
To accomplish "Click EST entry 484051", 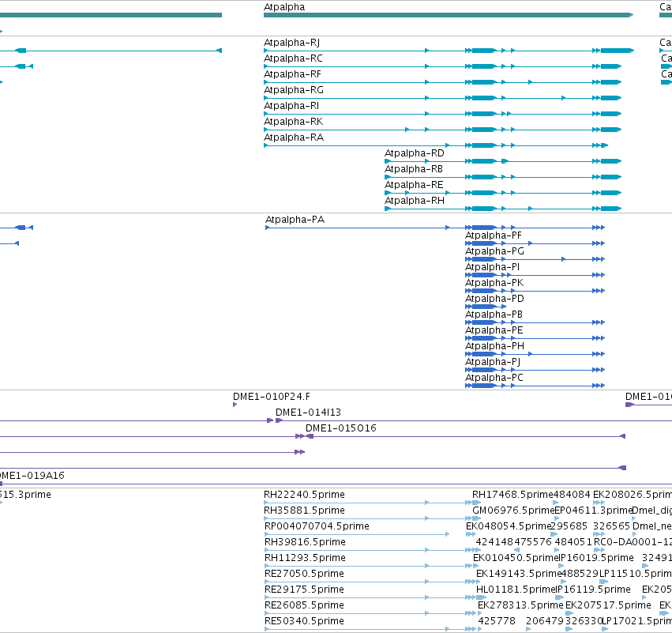I will pos(573,542).
